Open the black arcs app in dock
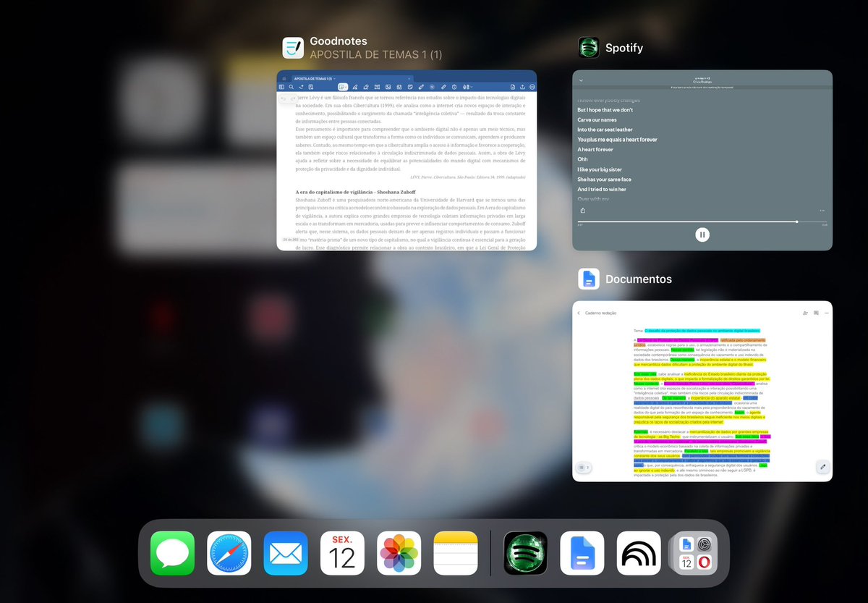 [639, 553]
